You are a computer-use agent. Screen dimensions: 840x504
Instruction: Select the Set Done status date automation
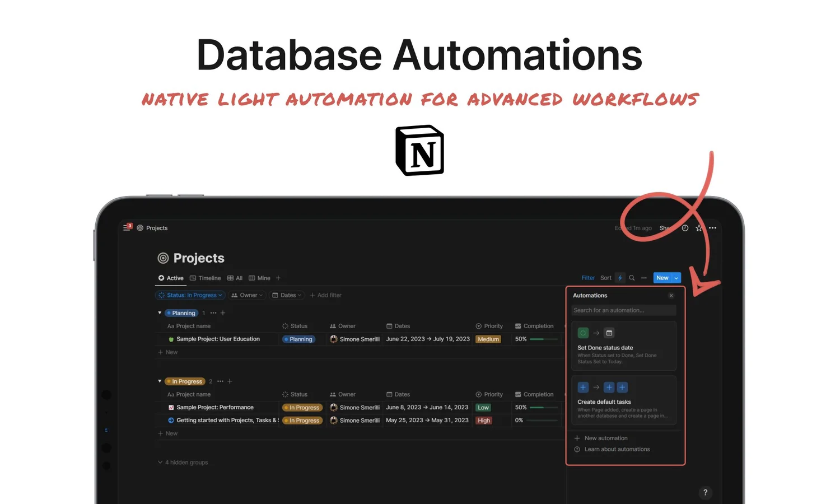[624, 346]
